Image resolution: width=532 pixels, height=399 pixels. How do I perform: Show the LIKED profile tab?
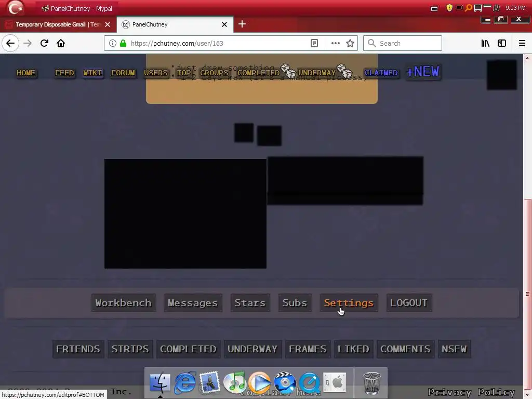[353, 349]
